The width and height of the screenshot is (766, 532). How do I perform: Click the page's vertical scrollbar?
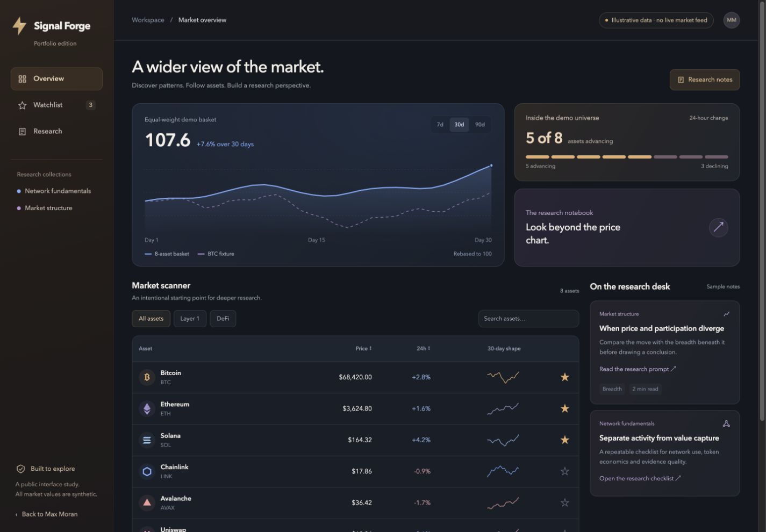(x=762, y=211)
